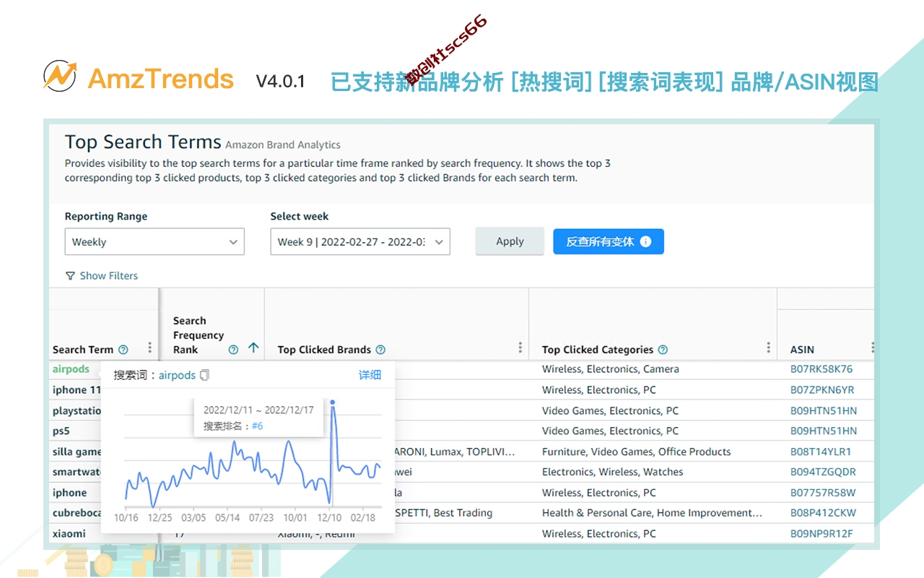Image resolution: width=924 pixels, height=578 pixels.
Task: Click 'Wireless, Electronics, Camera' category cell
Action: point(611,369)
